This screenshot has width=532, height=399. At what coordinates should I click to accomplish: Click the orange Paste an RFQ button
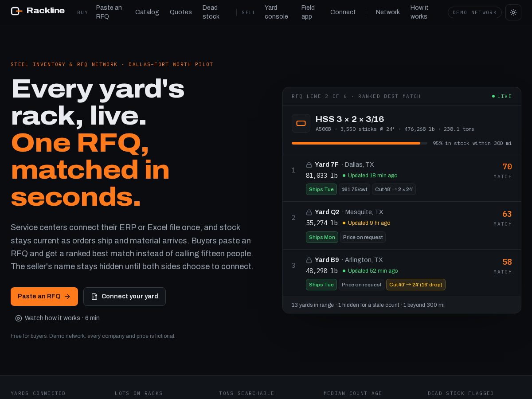(x=44, y=297)
